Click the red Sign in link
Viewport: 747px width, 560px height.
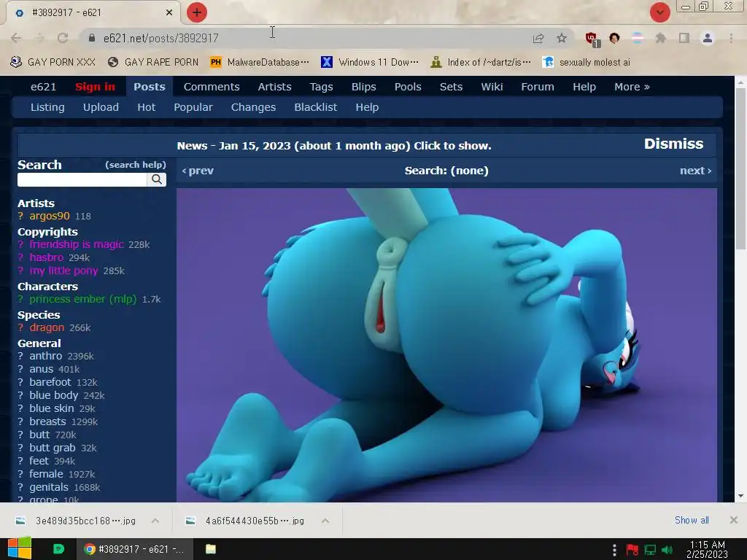click(96, 87)
